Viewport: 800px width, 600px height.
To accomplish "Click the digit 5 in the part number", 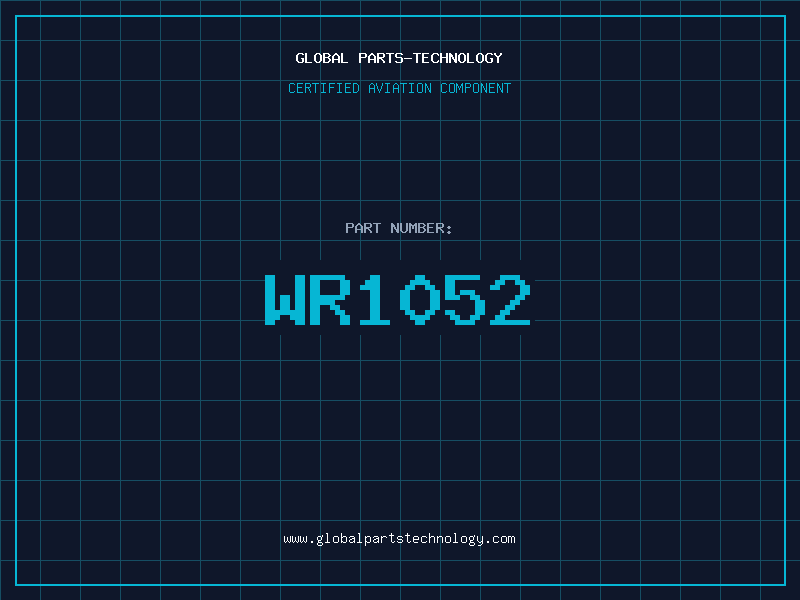I will pyautogui.click(x=466, y=299).
